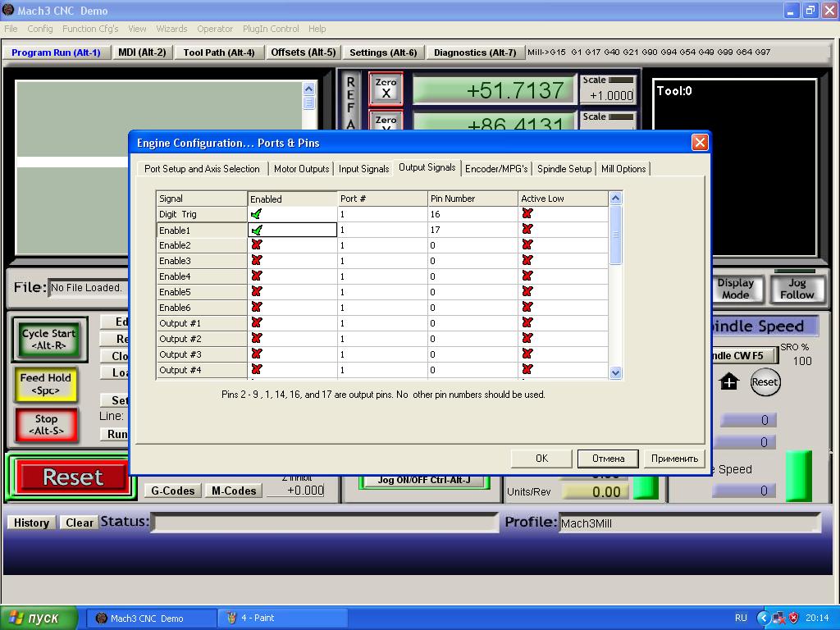Click signal table scroll down arrow
840x630 pixels.
click(615, 373)
